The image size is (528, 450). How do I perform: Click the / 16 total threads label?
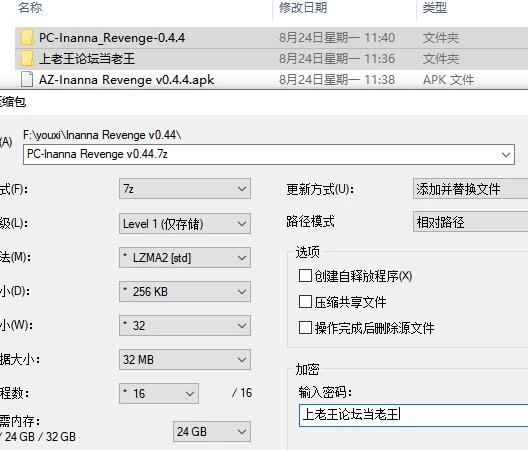pos(242,393)
